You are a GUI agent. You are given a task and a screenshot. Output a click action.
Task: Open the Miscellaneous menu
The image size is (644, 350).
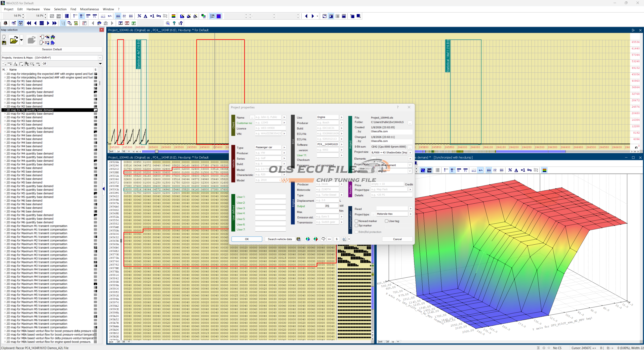[x=89, y=9]
